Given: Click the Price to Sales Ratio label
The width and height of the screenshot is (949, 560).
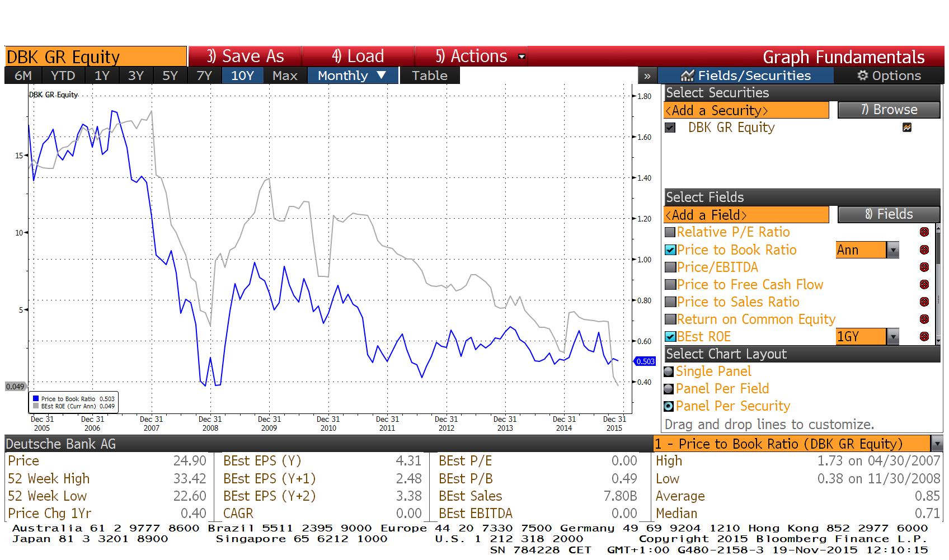Looking at the screenshot, I should [738, 302].
